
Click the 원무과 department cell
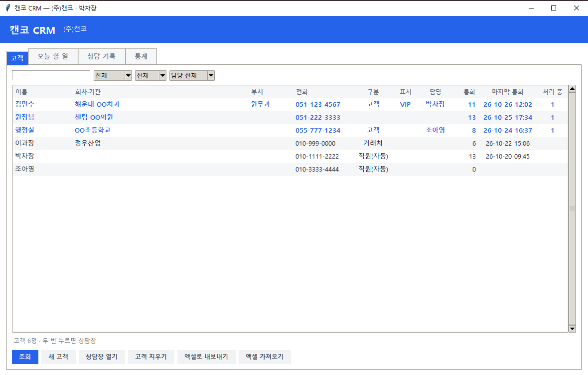pyautogui.click(x=261, y=104)
